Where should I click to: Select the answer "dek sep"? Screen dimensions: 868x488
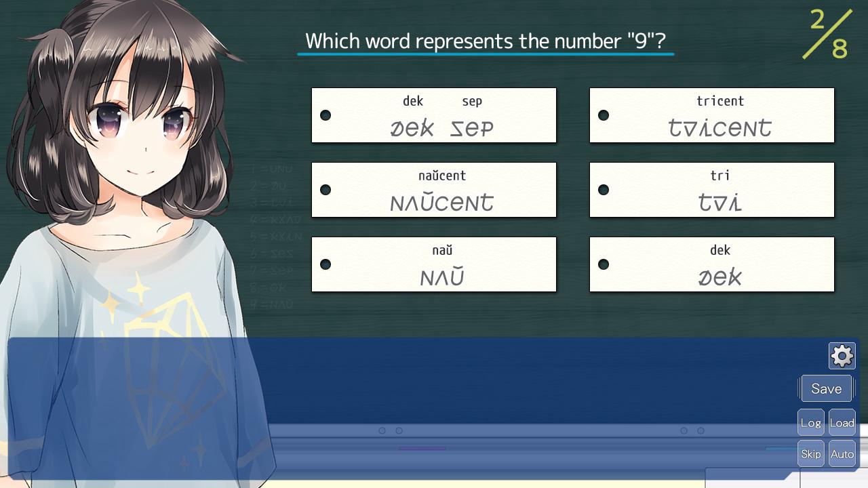434,115
